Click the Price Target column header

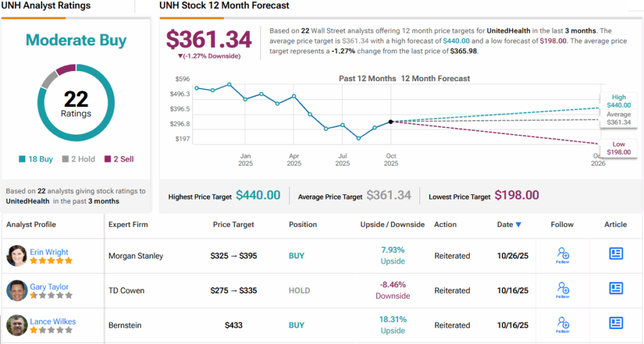233,225
